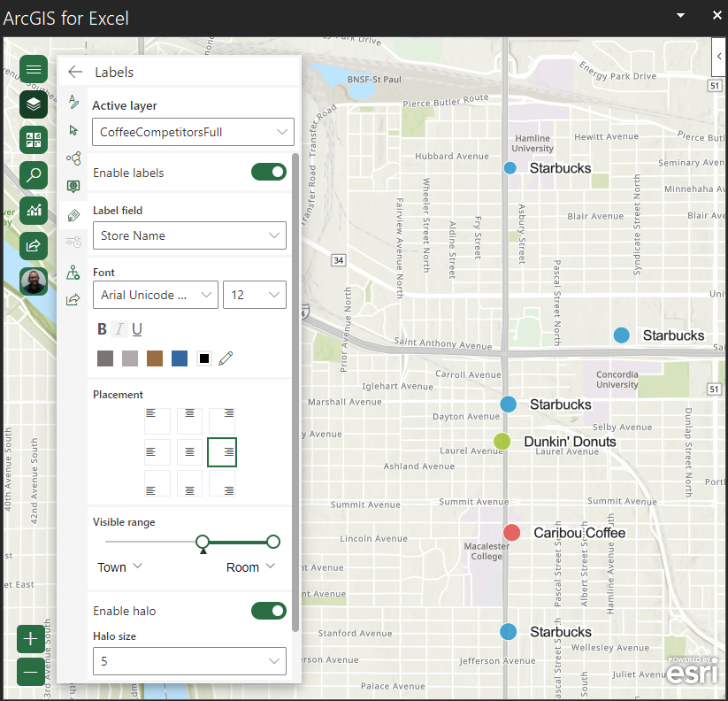Open the hamburger menu
728x701 pixels.
pos(33,69)
